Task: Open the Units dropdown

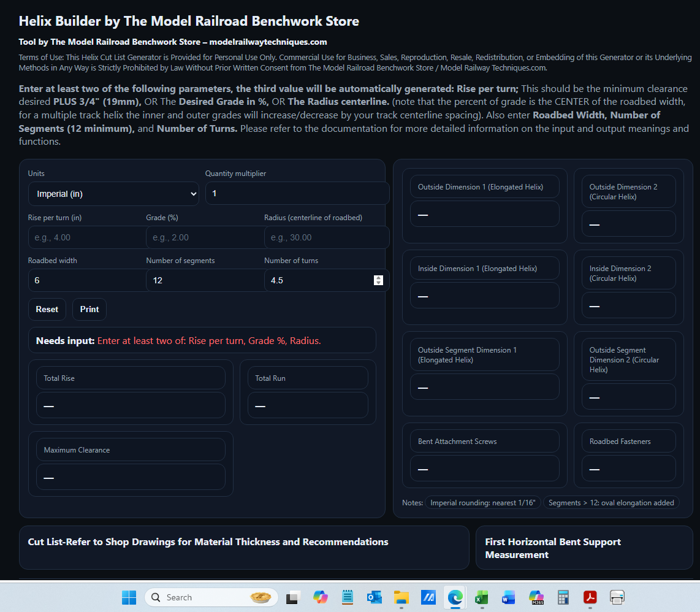Action: coord(113,193)
